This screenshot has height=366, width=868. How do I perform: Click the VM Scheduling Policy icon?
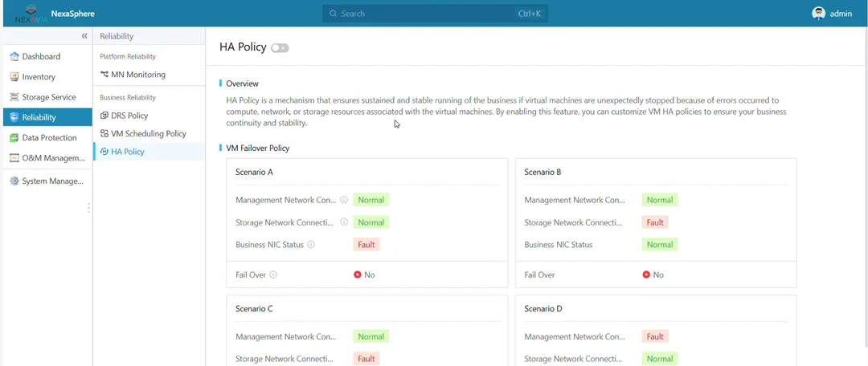pyautogui.click(x=104, y=134)
